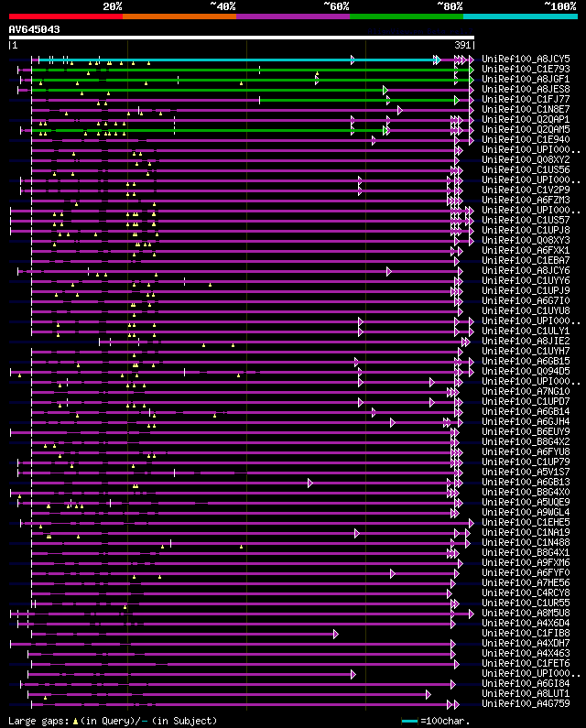Click the UniRef100_A9WGL4 label
Screen dimensions: 586x728
526,512
